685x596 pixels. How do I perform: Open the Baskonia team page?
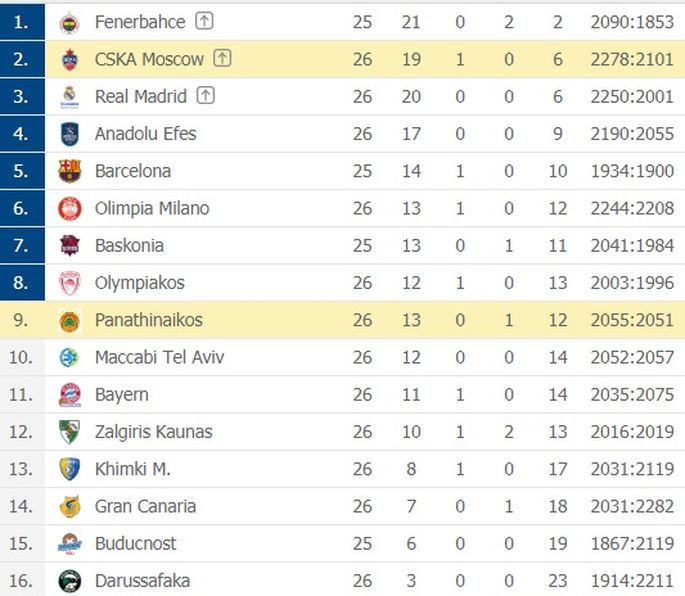point(129,246)
